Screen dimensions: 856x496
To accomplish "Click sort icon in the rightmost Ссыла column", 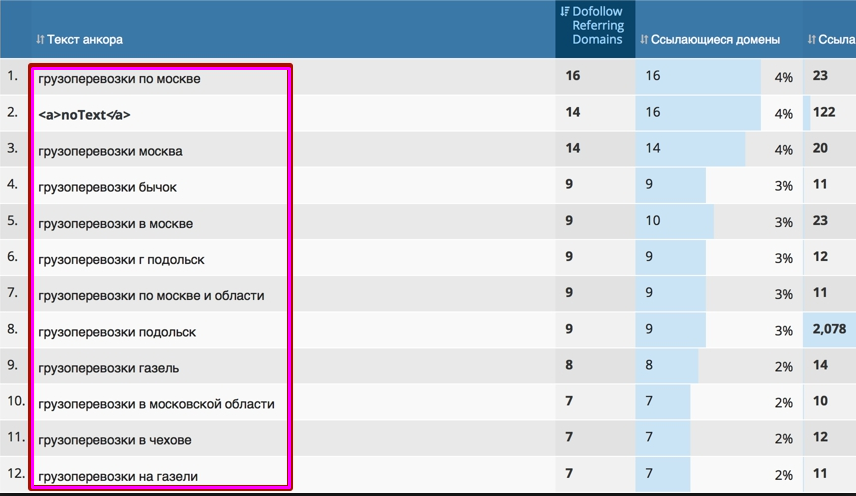I will pyautogui.click(x=811, y=40).
